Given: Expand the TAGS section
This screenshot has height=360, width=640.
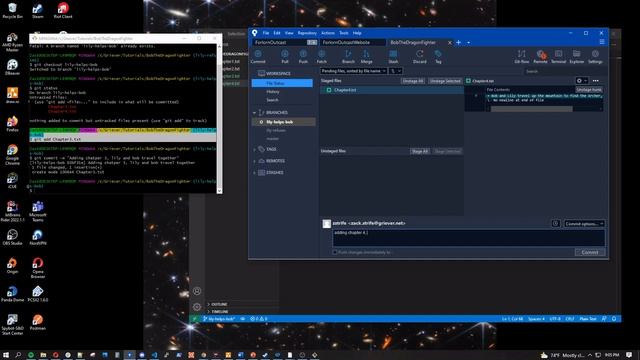Looking at the screenshot, I should click(254, 149).
